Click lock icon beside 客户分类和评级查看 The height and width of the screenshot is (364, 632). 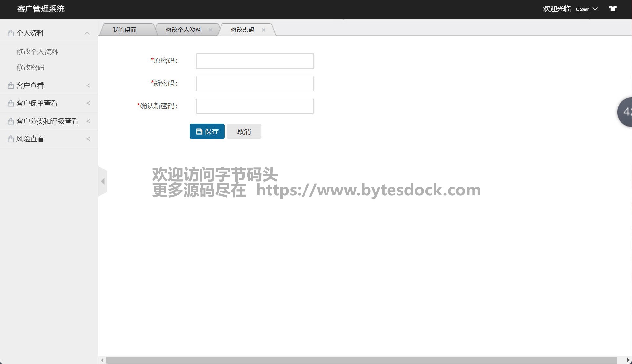coord(11,121)
